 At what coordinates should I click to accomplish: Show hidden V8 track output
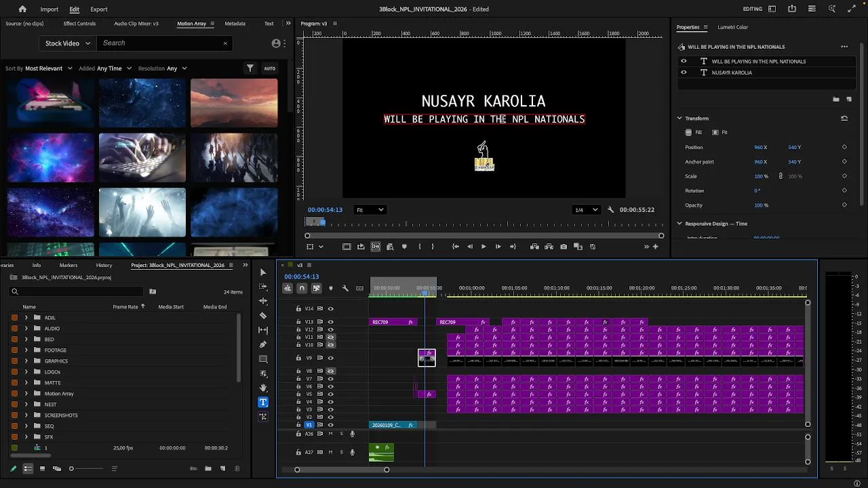click(331, 371)
